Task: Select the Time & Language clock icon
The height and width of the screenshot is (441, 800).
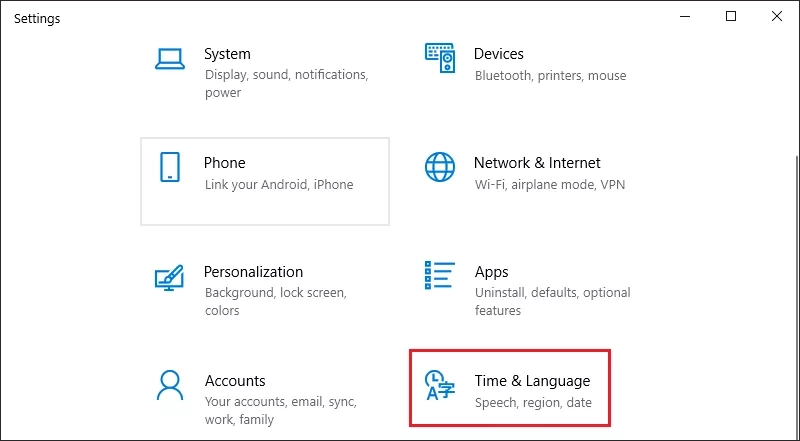Action: point(440,385)
